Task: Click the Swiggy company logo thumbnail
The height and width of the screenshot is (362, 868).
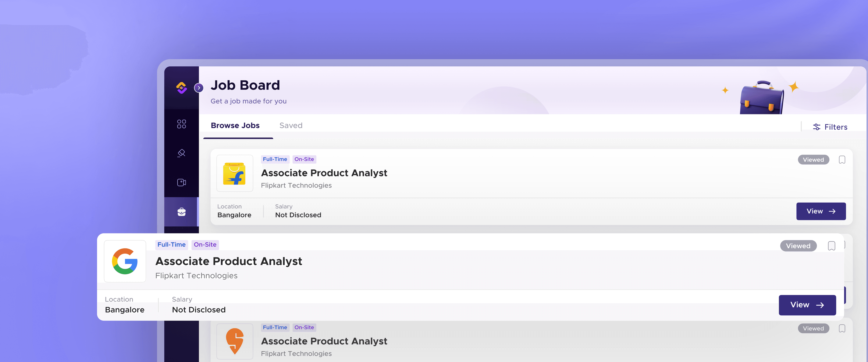Action: (235, 341)
